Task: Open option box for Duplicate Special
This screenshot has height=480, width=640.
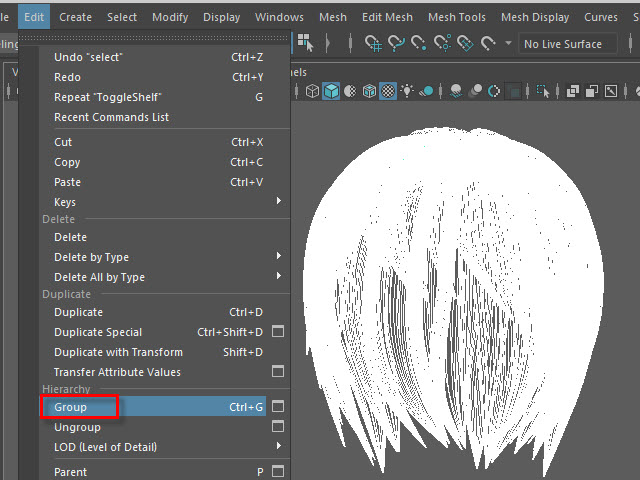Action: pos(279,332)
